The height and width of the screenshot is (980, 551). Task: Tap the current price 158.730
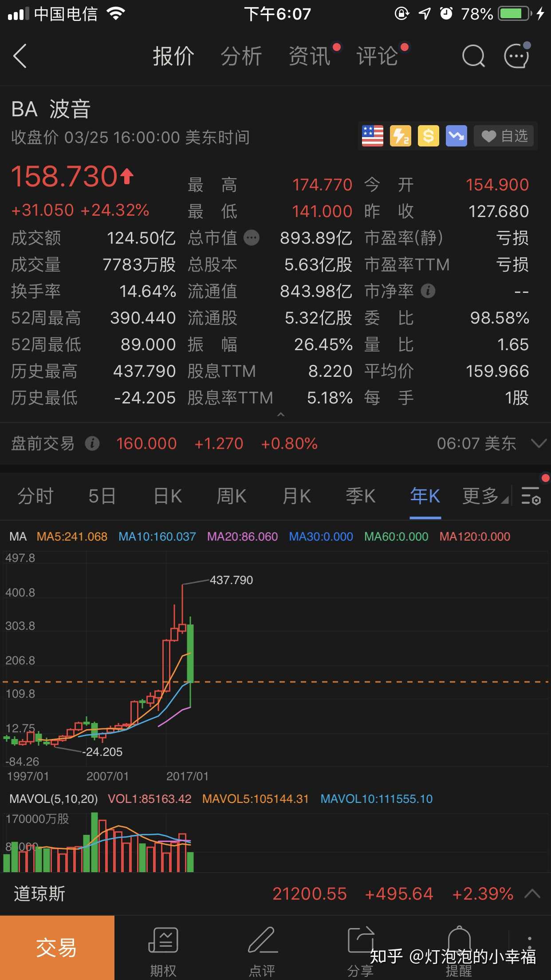pyautogui.click(x=64, y=176)
